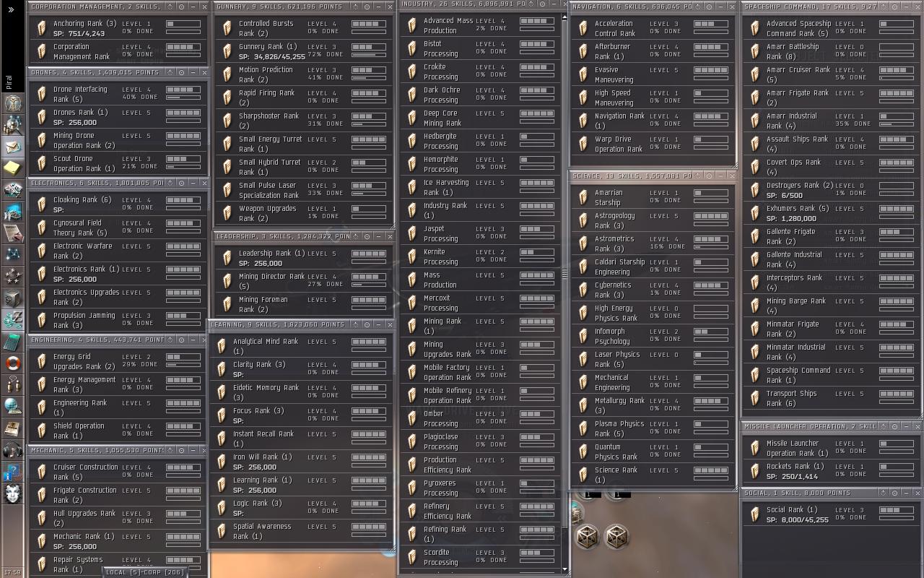This screenshot has height=578, width=924.
Task: Open the lifebuoy help icon
Action: coord(13,363)
